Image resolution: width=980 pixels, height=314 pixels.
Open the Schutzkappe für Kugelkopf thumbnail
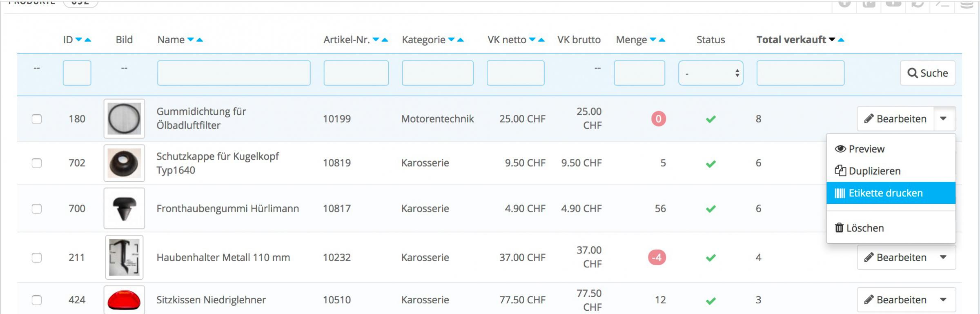point(124,163)
